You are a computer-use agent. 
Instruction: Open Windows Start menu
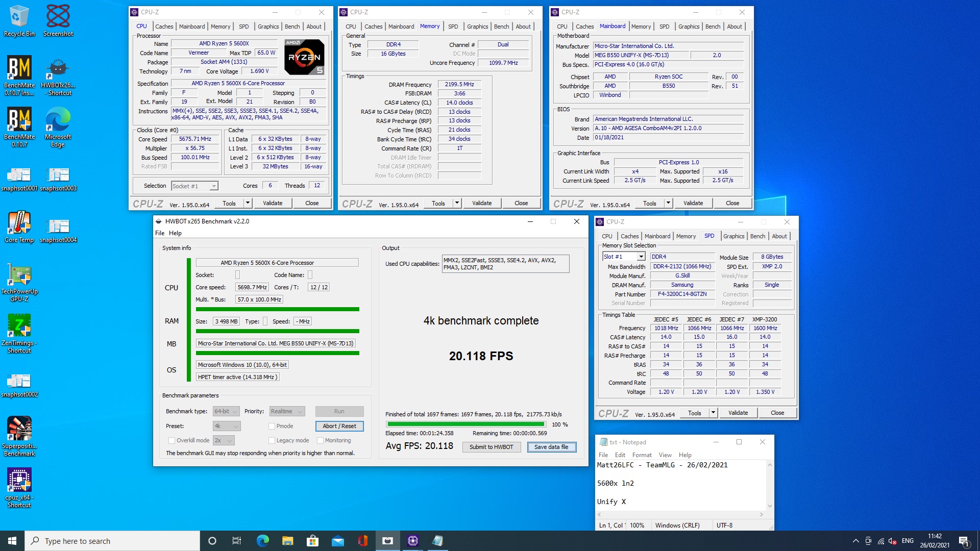click(12, 541)
